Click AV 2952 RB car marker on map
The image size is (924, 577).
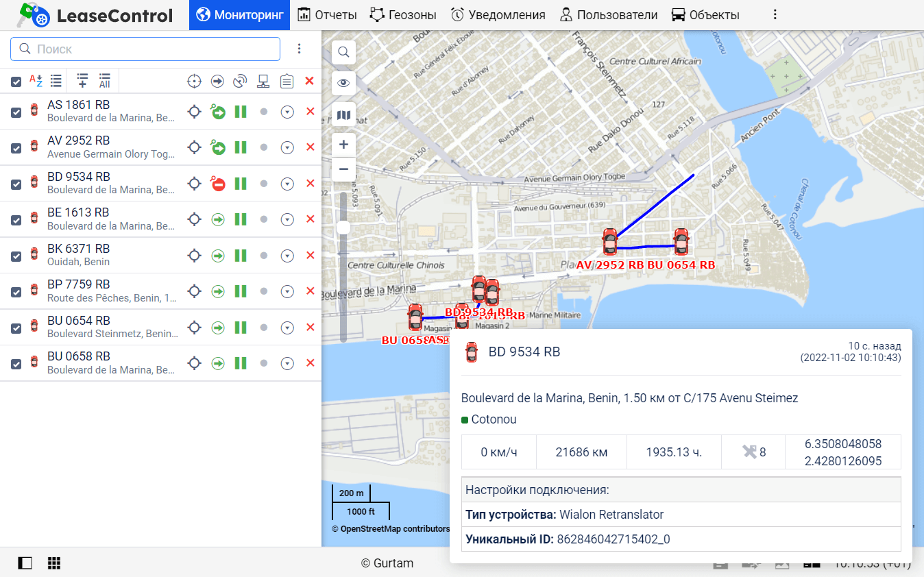[610, 242]
